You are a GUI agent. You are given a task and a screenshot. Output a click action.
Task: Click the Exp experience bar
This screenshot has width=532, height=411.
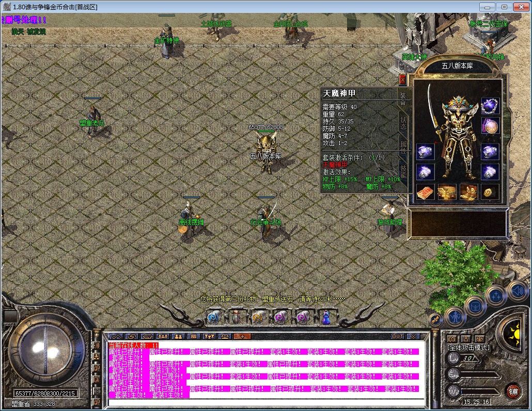pos(474,375)
